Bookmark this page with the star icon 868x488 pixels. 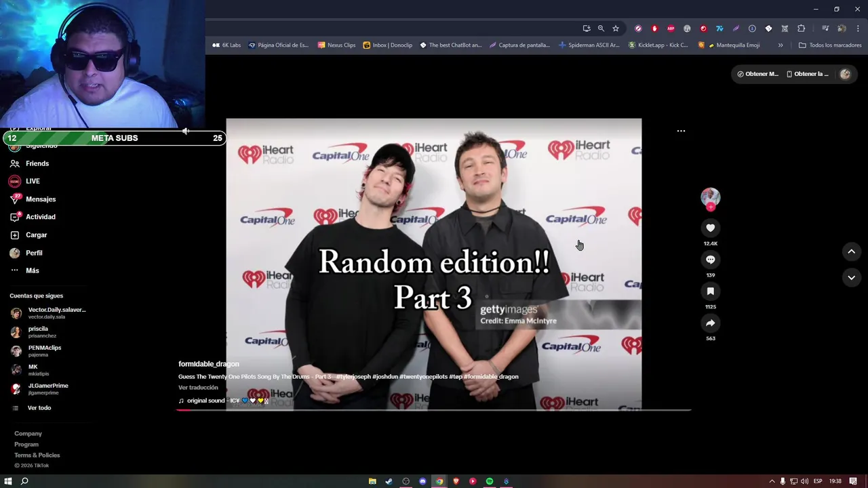point(616,28)
